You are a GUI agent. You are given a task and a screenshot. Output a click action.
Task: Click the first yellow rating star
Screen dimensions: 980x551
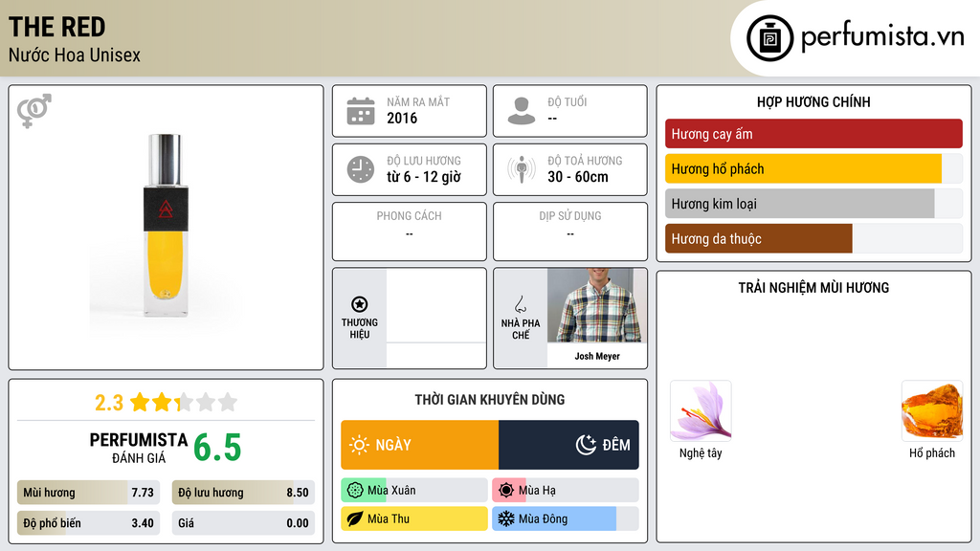(140, 402)
